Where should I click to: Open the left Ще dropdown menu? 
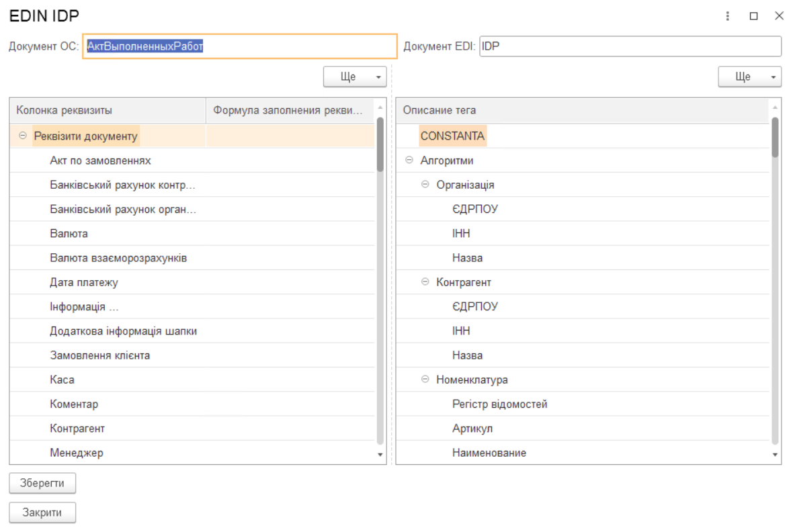355,77
